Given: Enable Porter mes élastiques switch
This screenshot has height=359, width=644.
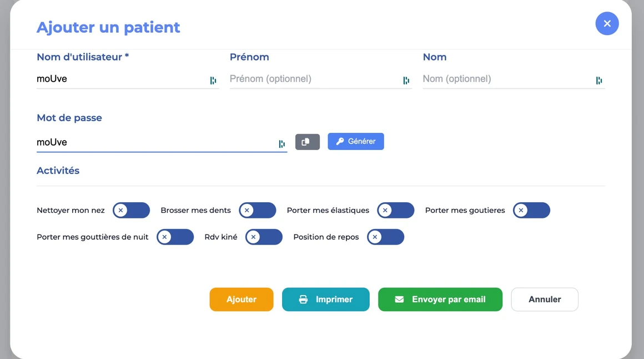Looking at the screenshot, I should pyautogui.click(x=396, y=211).
